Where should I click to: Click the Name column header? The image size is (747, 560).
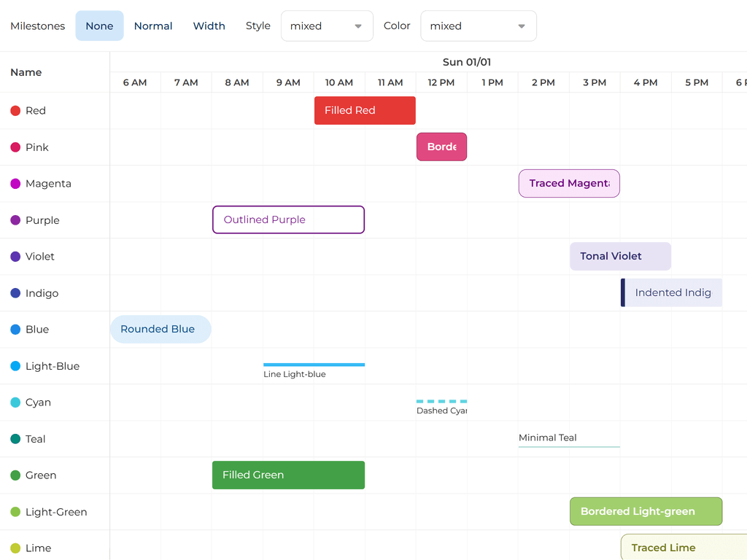26,72
